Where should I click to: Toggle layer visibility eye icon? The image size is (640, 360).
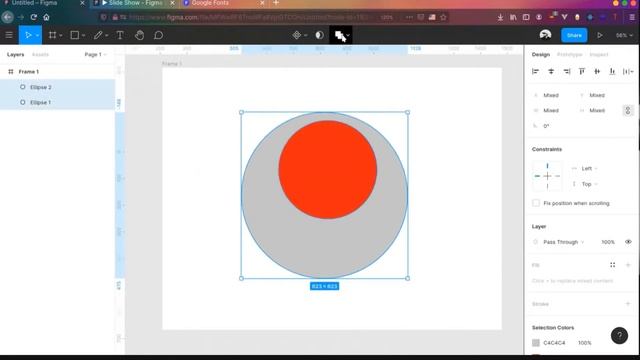(x=628, y=242)
